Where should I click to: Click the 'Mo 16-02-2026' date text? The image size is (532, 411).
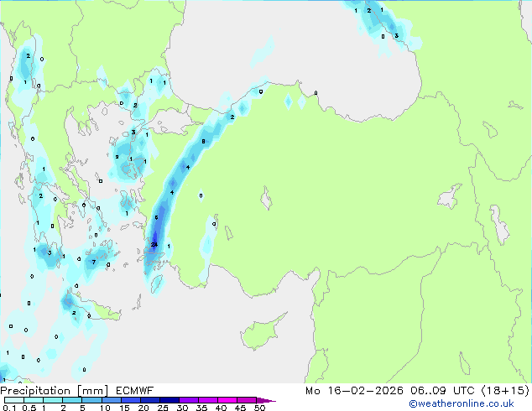point(354,391)
